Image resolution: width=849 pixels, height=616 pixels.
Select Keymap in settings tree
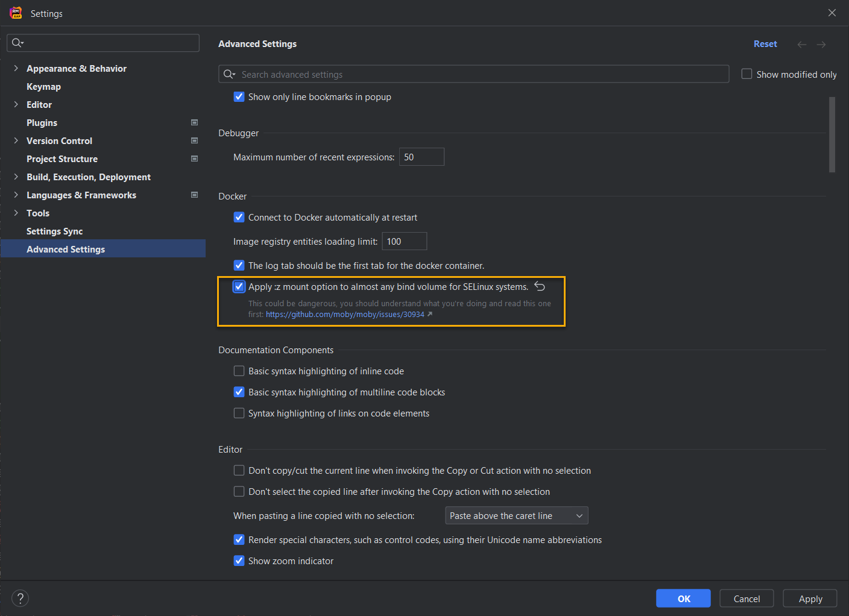coord(43,86)
